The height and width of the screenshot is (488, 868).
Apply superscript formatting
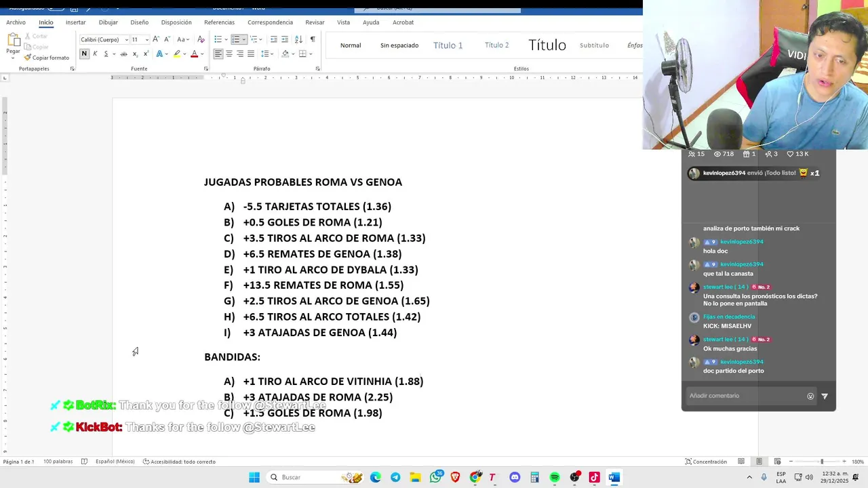[x=146, y=54]
